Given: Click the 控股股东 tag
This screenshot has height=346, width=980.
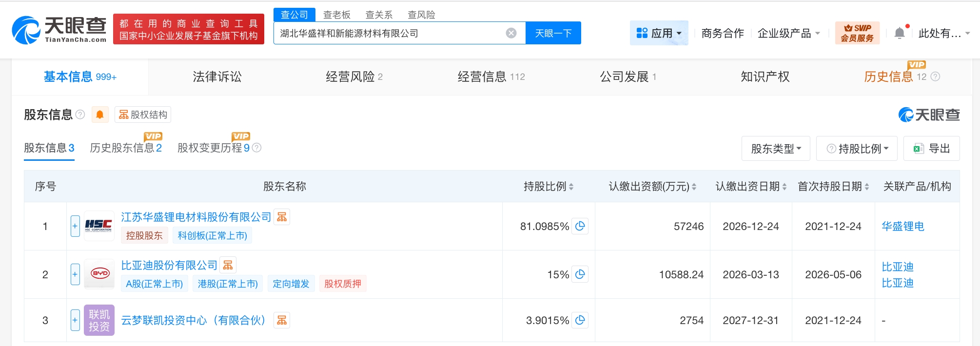Looking at the screenshot, I should tap(144, 235).
